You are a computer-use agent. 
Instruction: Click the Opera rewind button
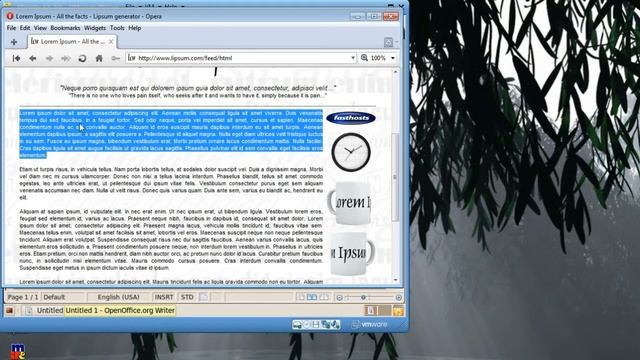pyautogui.click(x=16, y=58)
